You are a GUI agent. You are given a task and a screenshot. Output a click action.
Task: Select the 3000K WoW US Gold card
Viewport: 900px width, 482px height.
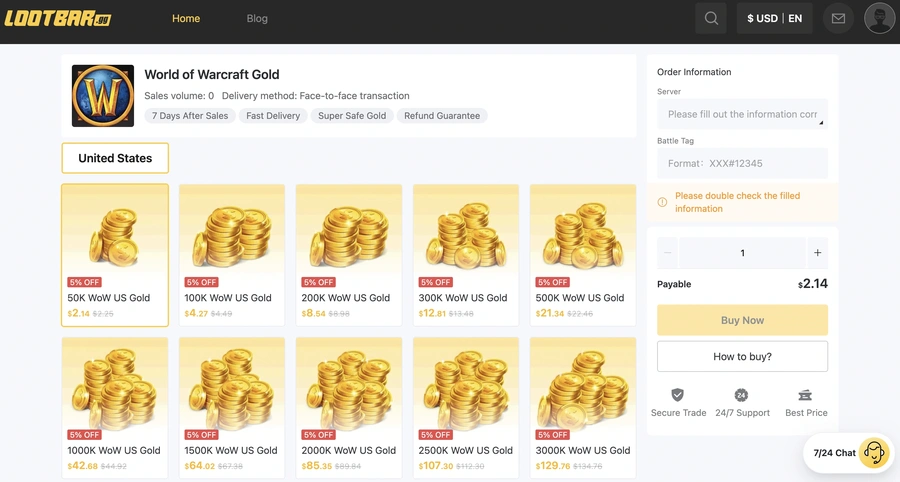pyautogui.click(x=583, y=408)
